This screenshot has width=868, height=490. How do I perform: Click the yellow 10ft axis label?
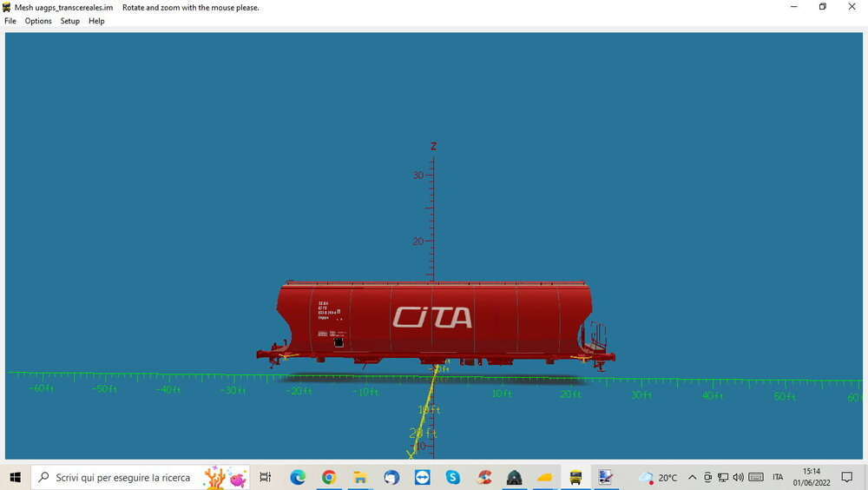[x=429, y=409]
